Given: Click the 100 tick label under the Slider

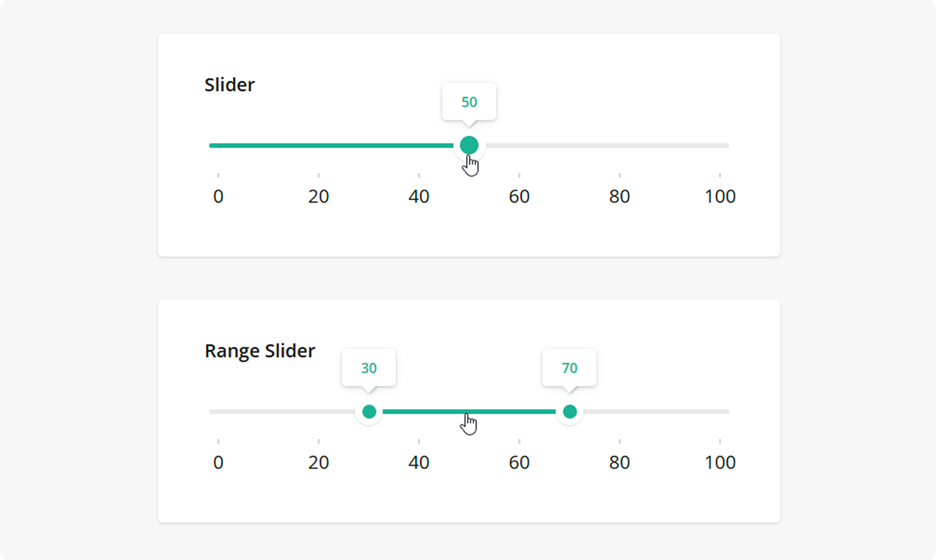Looking at the screenshot, I should 720,196.
